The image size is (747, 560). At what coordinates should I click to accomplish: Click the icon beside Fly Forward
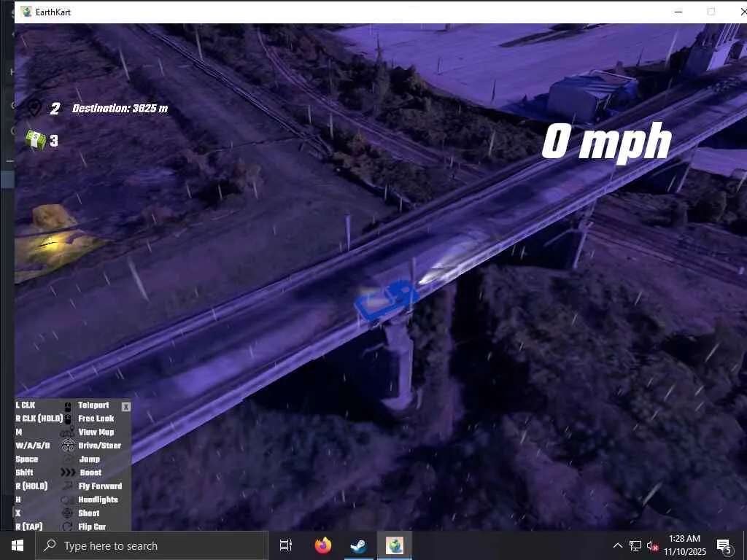68,486
